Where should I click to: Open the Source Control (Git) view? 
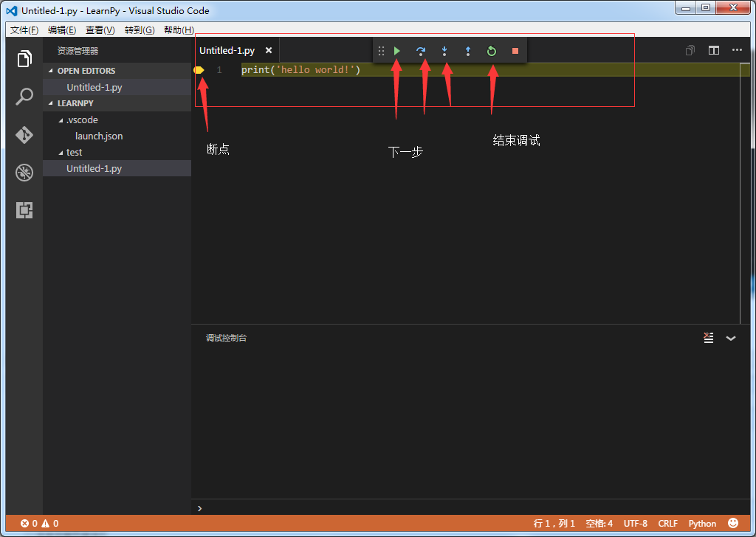tap(24, 134)
